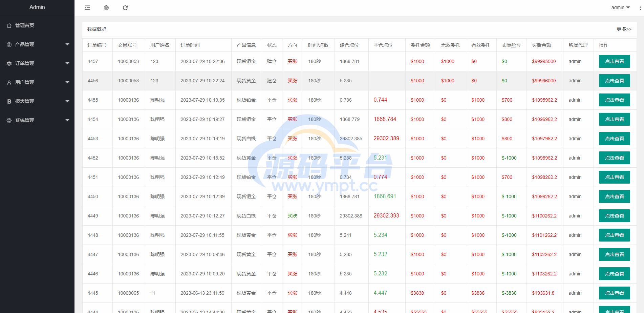Open 订单管理 menu item

37,63
